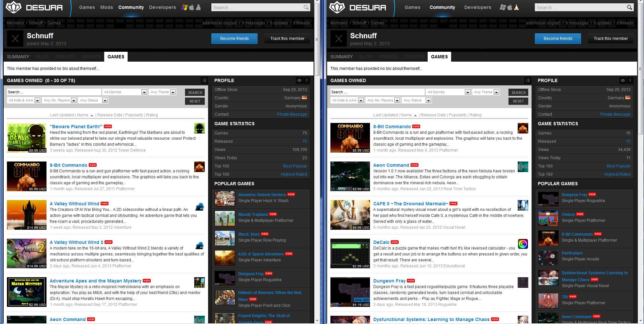Click Linux penguin icon in left window header
The height and width of the screenshot is (324, 644).
pyautogui.click(x=198, y=7)
